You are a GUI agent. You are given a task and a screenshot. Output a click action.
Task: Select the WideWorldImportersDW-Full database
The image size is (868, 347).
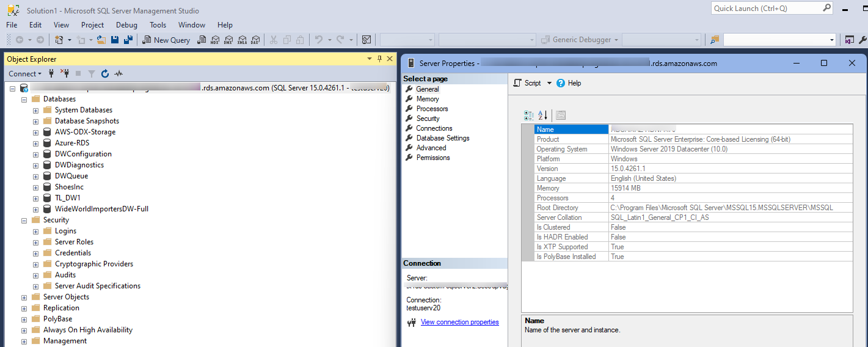click(x=101, y=209)
